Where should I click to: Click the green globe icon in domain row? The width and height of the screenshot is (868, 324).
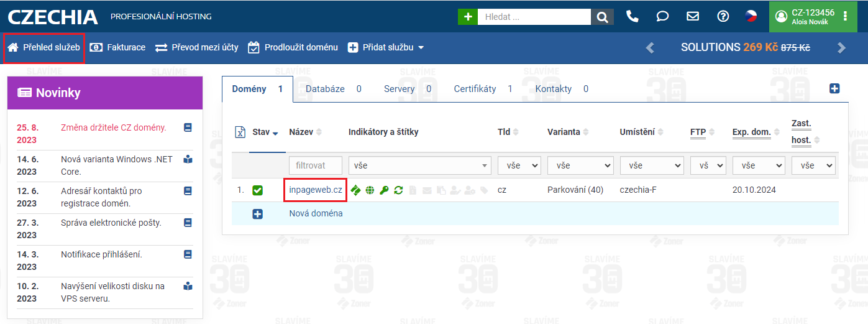(370, 190)
